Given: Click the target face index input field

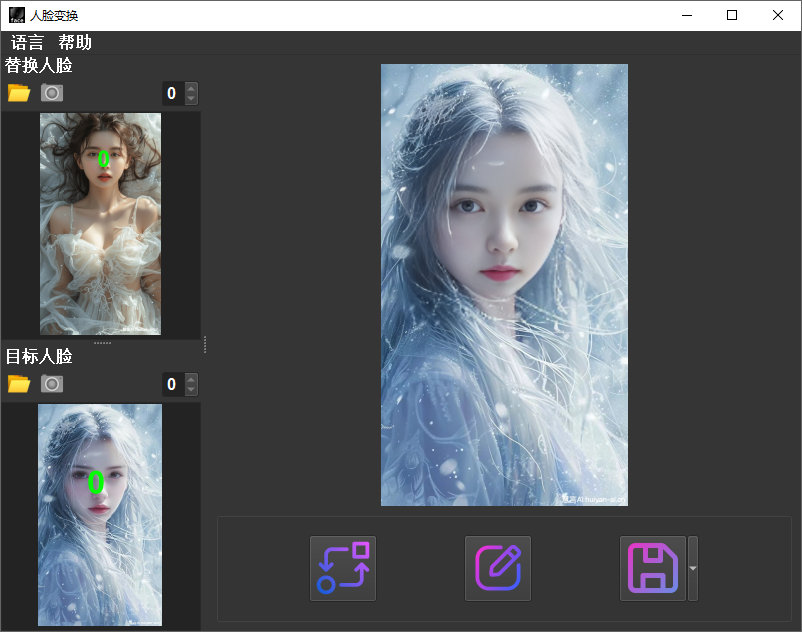Looking at the screenshot, I should (171, 384).
